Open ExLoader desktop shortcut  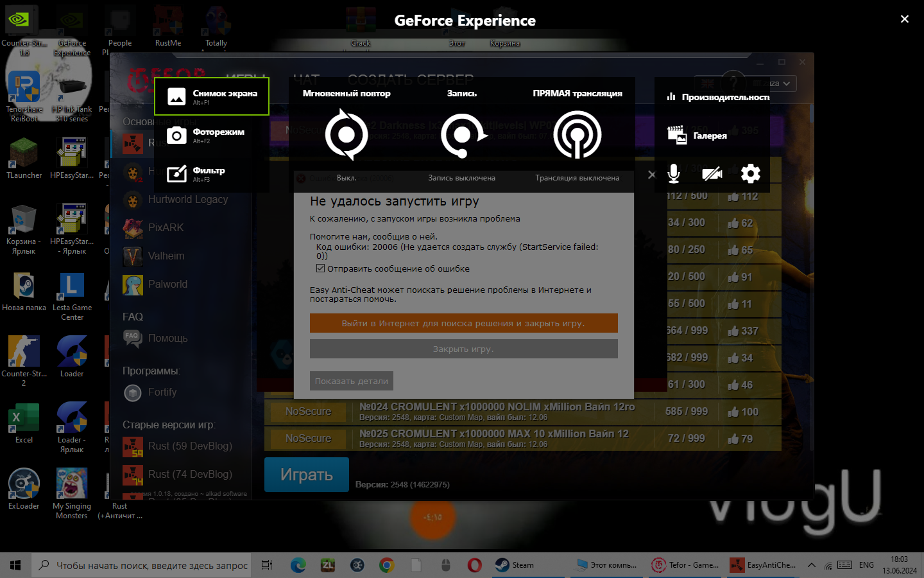click(x=24, y=489)
